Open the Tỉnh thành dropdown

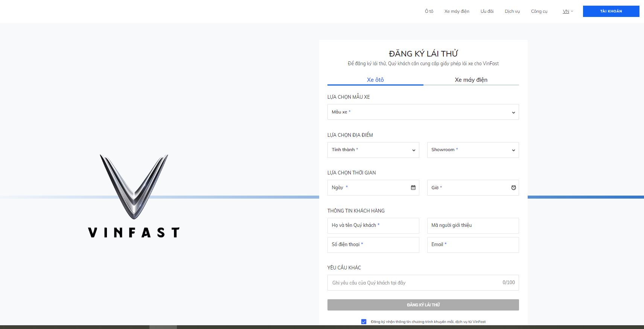click(373, 150)
